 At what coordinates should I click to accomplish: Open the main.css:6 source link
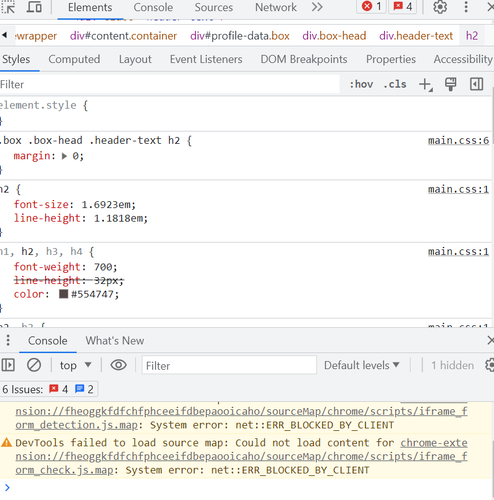[x=458, y=141]
